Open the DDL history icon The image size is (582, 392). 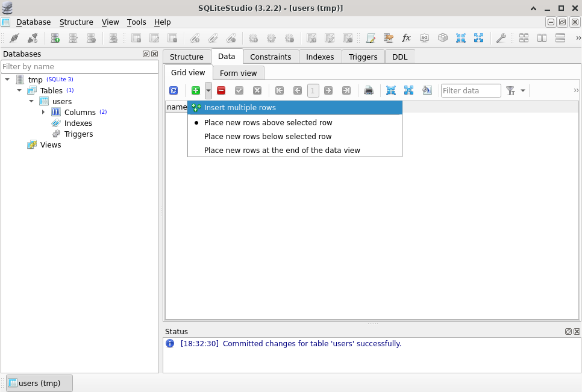click(x=388, y=38)
